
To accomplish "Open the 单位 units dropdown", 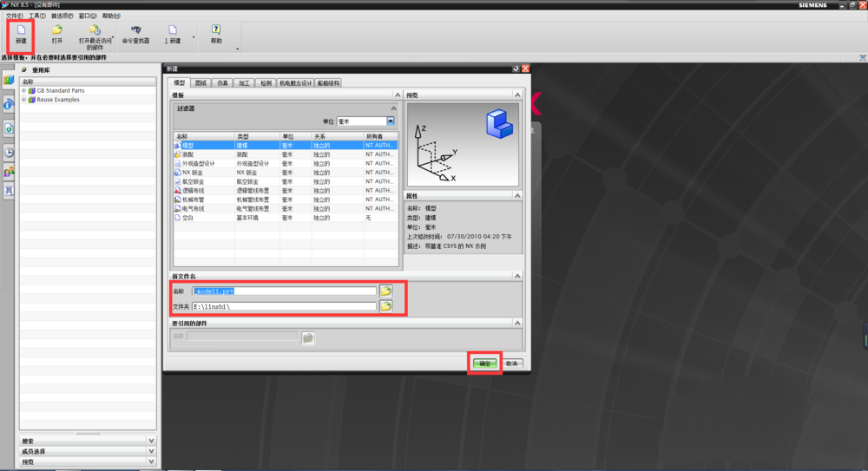I will click(391, 121).
